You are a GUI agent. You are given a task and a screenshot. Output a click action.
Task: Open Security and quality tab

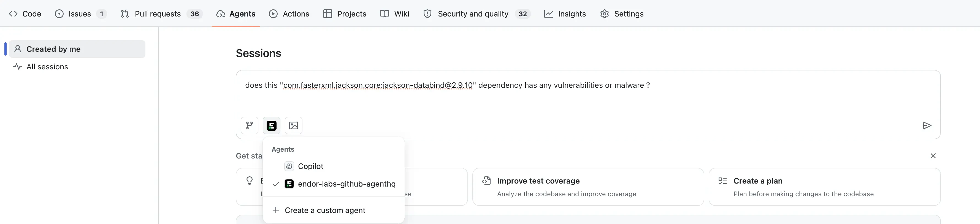477,14
